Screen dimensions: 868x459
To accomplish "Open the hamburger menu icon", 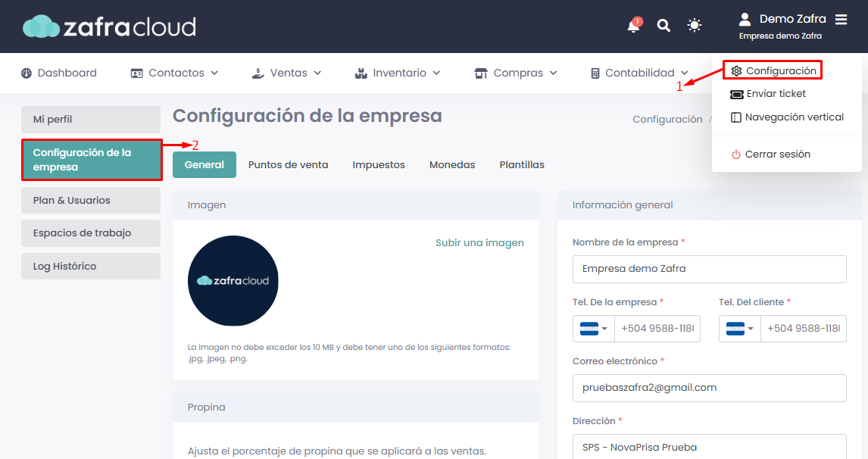I will click(x=841, y=20).
